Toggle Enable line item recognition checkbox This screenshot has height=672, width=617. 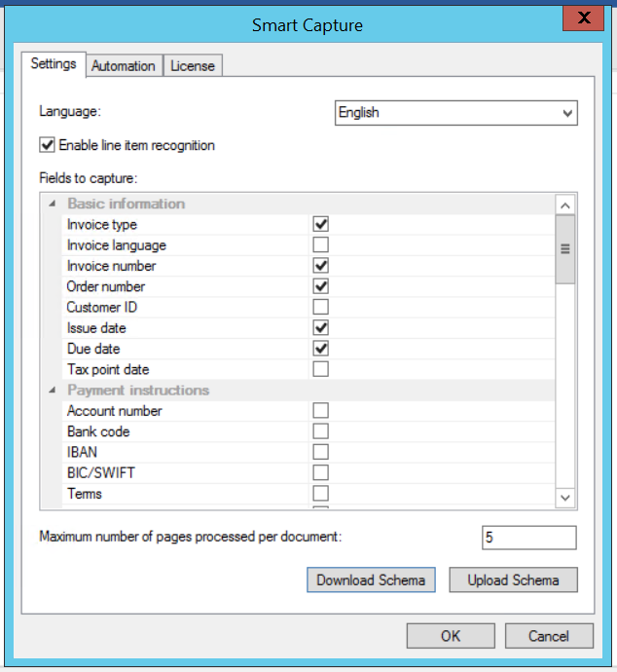click(x=47, y=145)
